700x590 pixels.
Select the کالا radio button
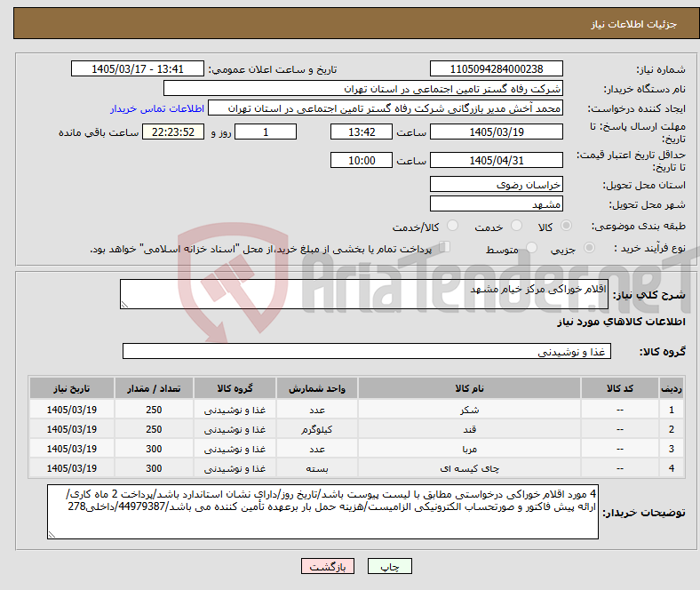566,226
